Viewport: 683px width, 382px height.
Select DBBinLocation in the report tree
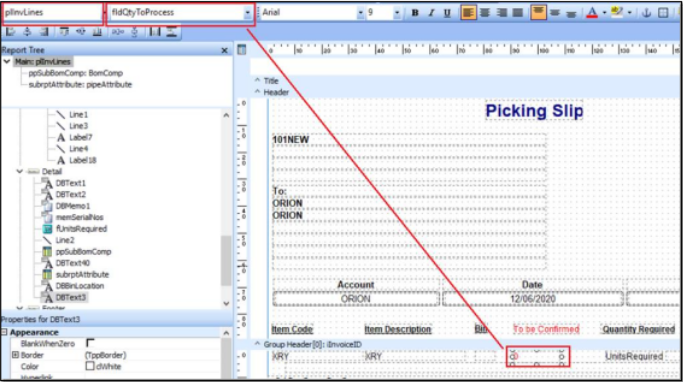(x=80, y=286)
